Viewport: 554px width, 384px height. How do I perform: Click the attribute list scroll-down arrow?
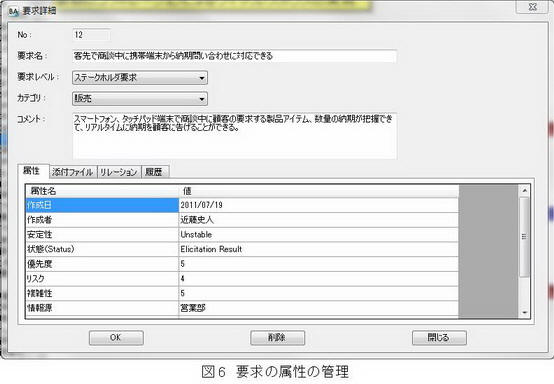(524, 313)
